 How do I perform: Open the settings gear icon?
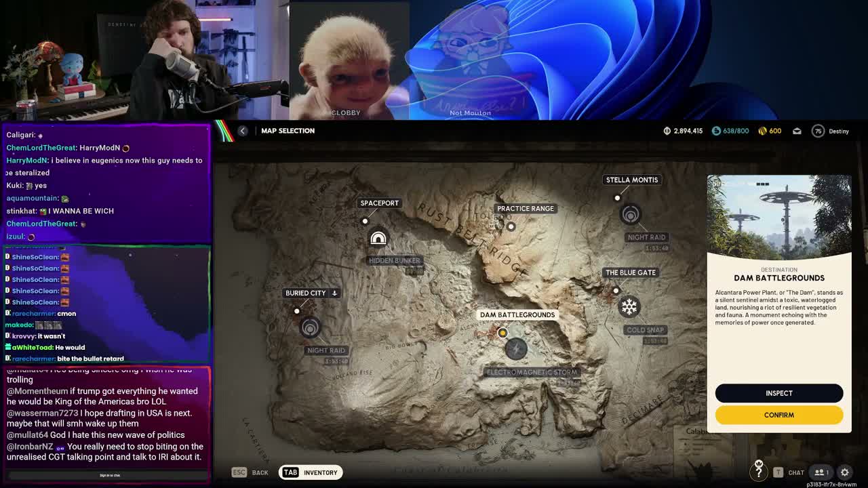click(845, 472)
